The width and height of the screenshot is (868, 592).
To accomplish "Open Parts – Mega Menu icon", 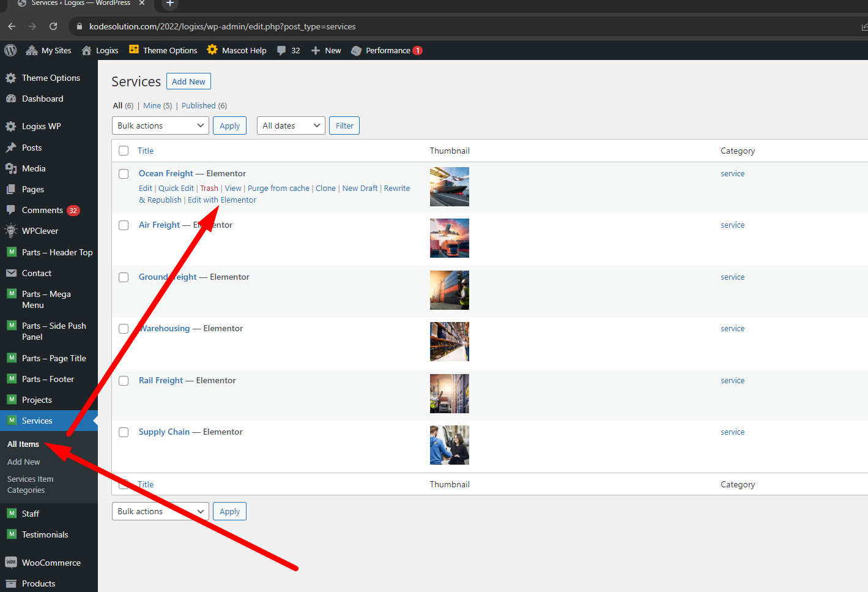I will (x=12, y=293).
